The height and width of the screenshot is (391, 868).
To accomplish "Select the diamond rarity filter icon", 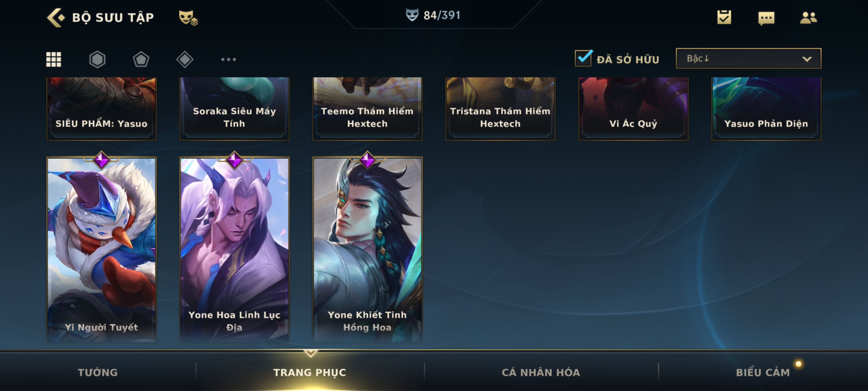I will pyautogui.click(x=185, y=59).
